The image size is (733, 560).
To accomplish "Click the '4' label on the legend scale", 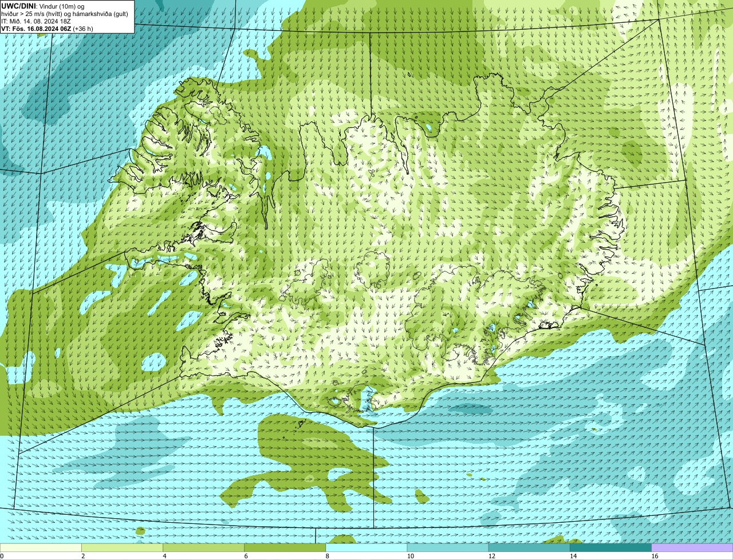I will point(164,556).
